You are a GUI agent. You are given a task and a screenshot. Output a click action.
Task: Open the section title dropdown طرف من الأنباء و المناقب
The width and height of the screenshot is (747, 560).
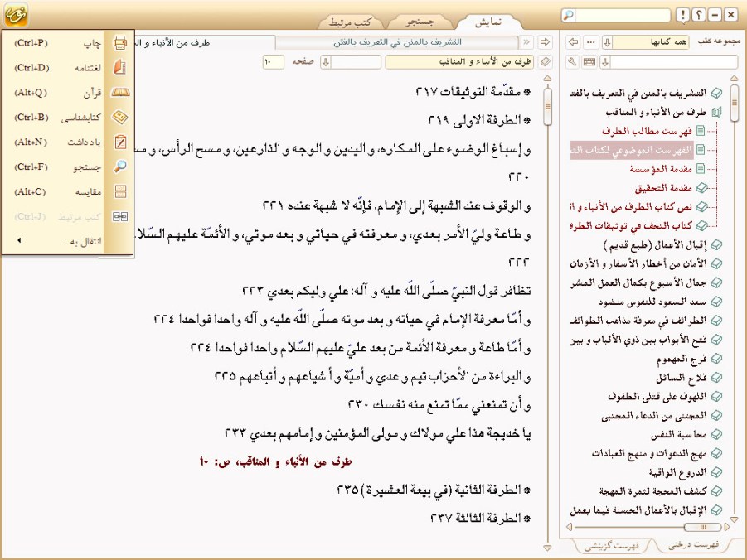point(459,62)
